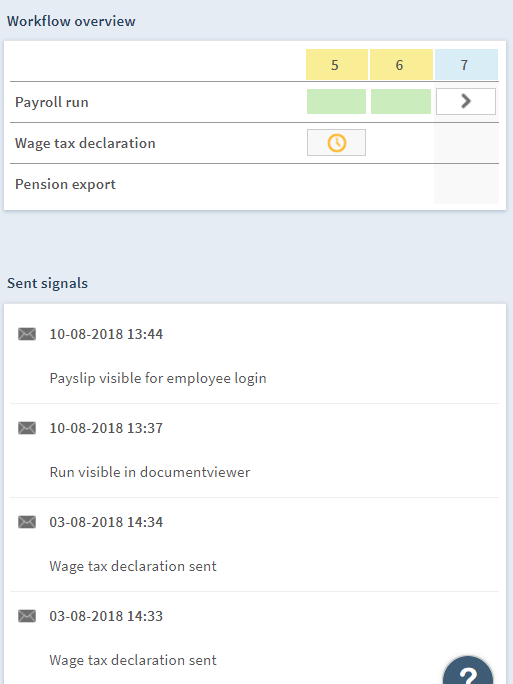Click green Payroll run status for period 5
Image resolution: width=513 pixels, height=684 pixels.
click(336, 101)
